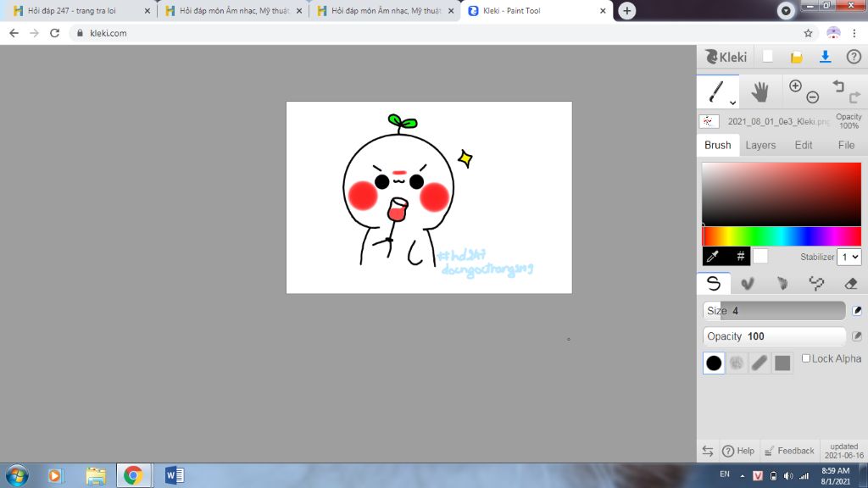868x488 pixels.
Task: Undo the last stroke
Action: tap(838, 86)
